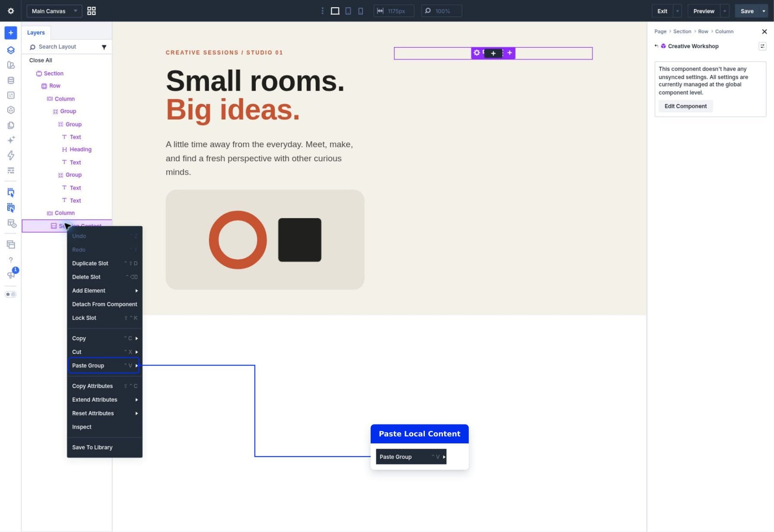Open the Layers panel icon in sidebar

tap(11, 50)
